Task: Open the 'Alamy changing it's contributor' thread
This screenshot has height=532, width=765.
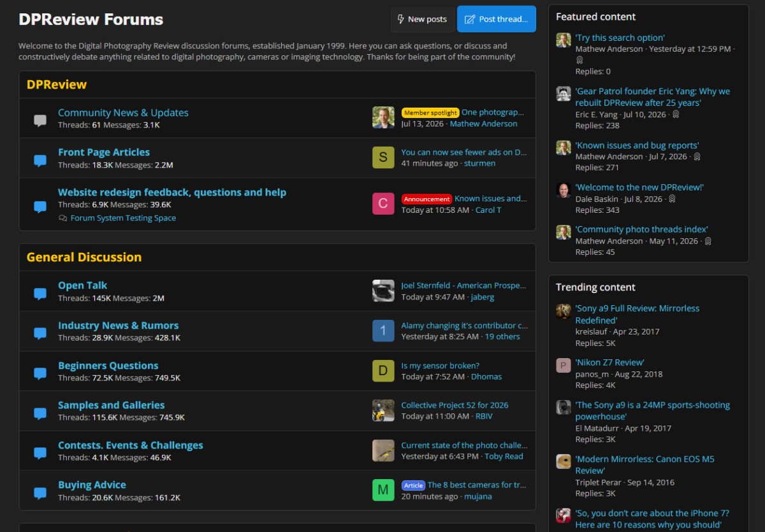Action: pos(464,326)
